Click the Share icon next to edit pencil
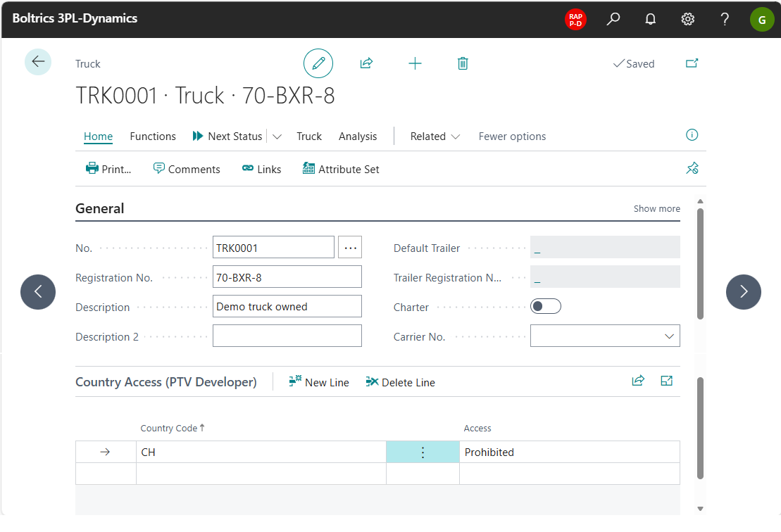 tap(366, 63)
